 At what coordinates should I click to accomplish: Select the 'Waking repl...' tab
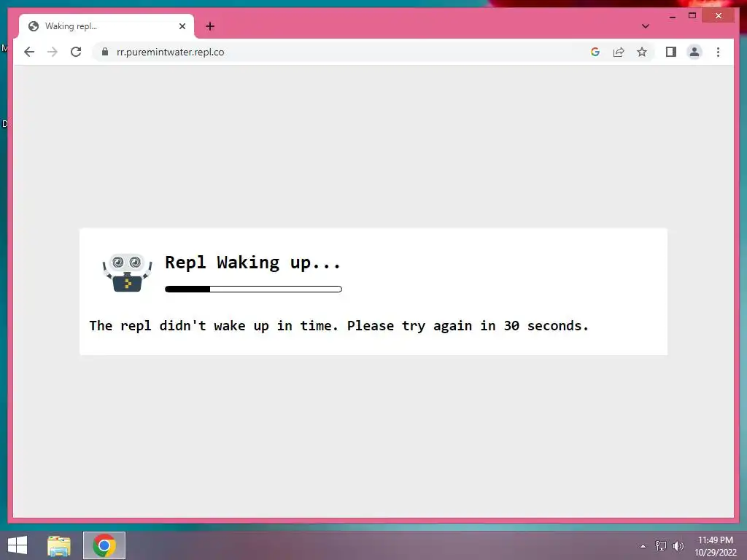(106, 26)
